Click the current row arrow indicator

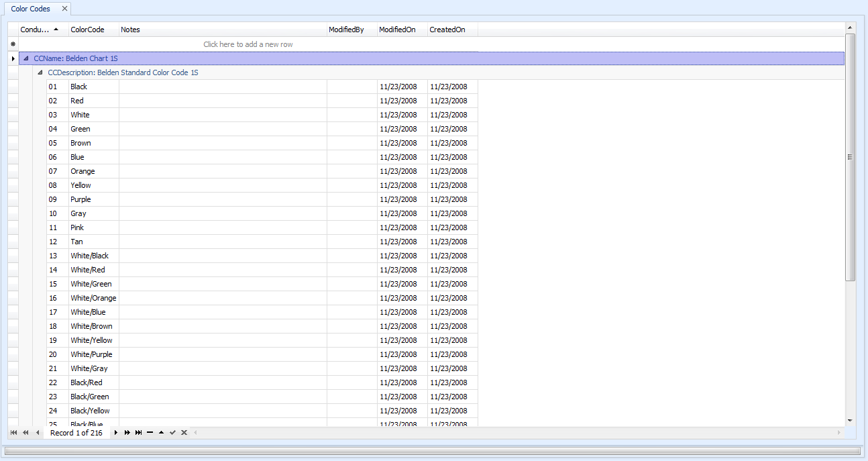coord(13,59)
